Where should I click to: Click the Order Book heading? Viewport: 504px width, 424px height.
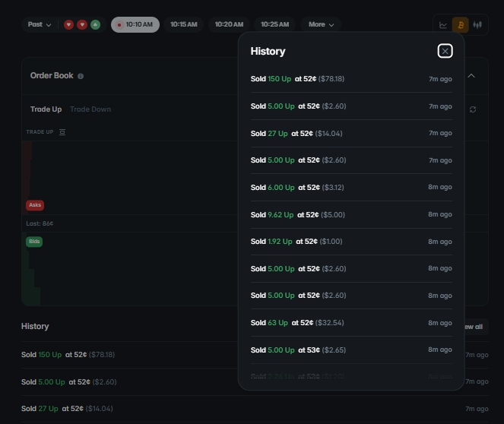52,76
